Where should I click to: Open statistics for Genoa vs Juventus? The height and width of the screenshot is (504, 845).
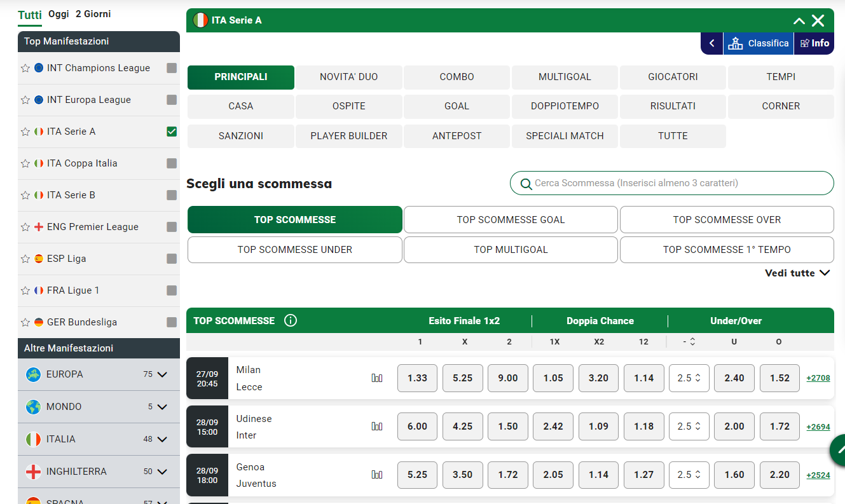[x=377, y=474]
